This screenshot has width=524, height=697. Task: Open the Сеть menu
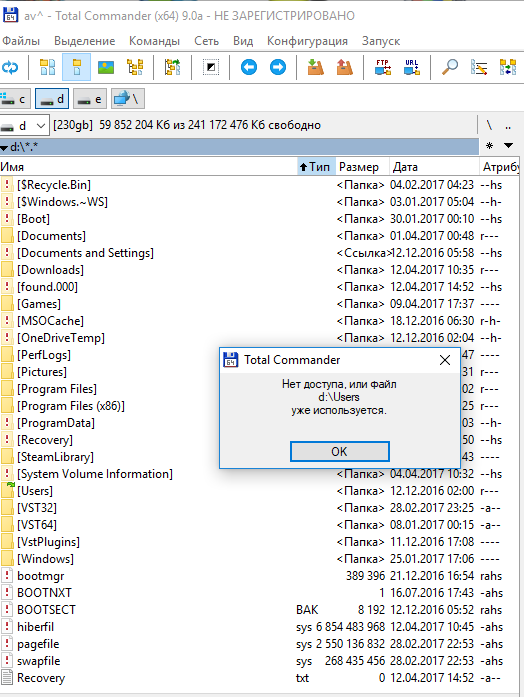(x=206, y=41)
